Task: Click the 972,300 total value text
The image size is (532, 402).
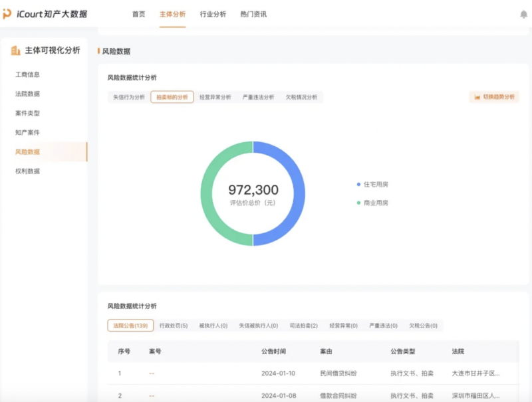Action: point(253,190)
